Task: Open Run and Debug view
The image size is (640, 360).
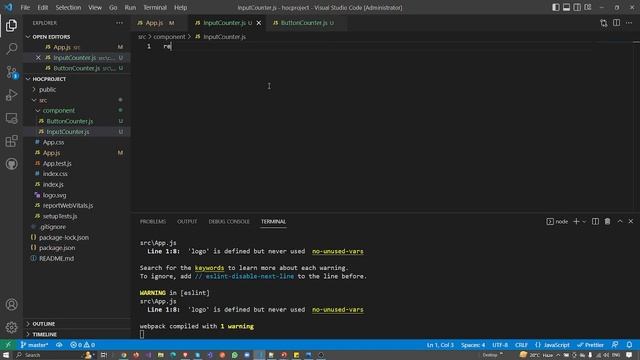Action: [x=11, y=95]
